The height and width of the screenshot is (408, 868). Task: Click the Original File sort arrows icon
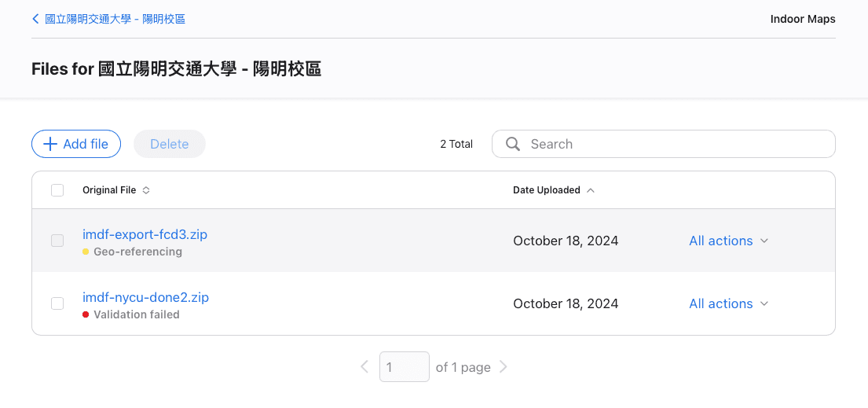[x=146, y=190]
